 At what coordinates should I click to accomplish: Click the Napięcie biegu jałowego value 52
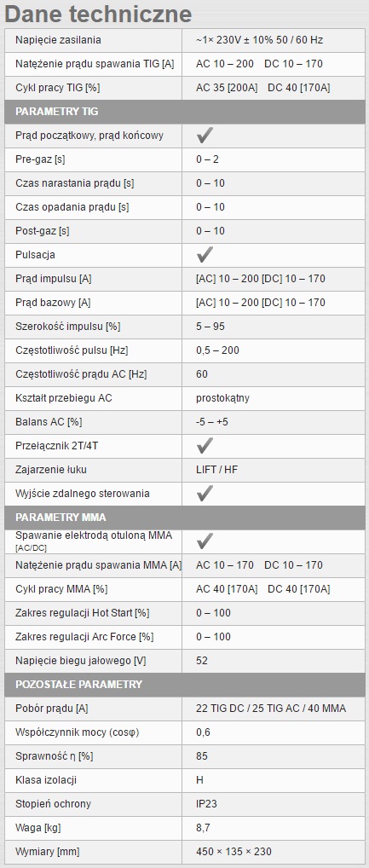[x=202, y=661]
